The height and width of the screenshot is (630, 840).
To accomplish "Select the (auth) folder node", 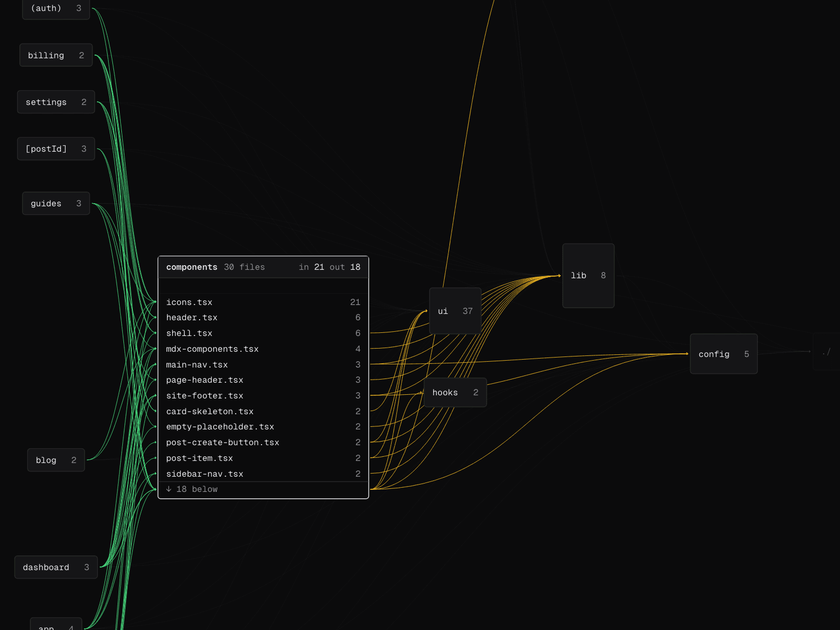I will tap(56, 9).
